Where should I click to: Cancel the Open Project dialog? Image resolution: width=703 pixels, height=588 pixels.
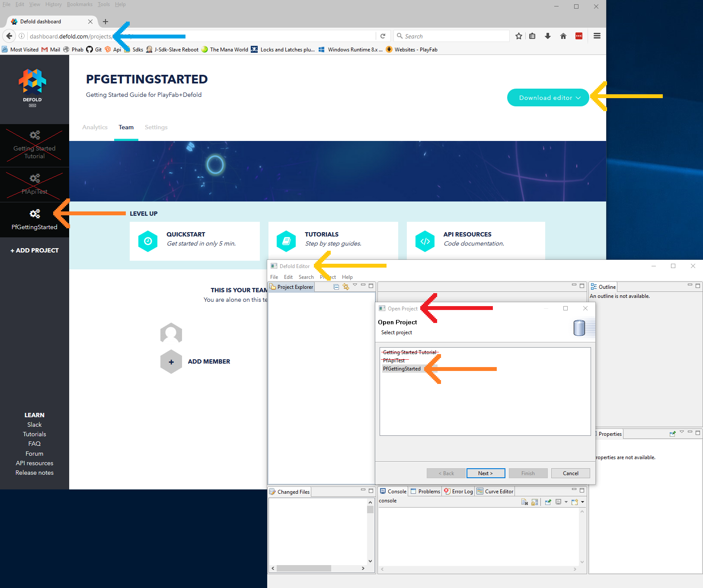click(x=571, y=473)
